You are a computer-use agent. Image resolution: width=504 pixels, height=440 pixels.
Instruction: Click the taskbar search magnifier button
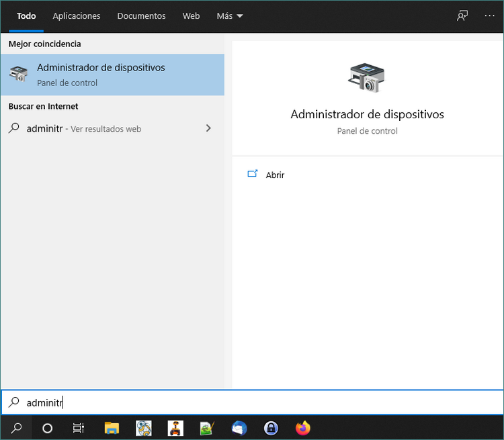click(x=16, y=428)
